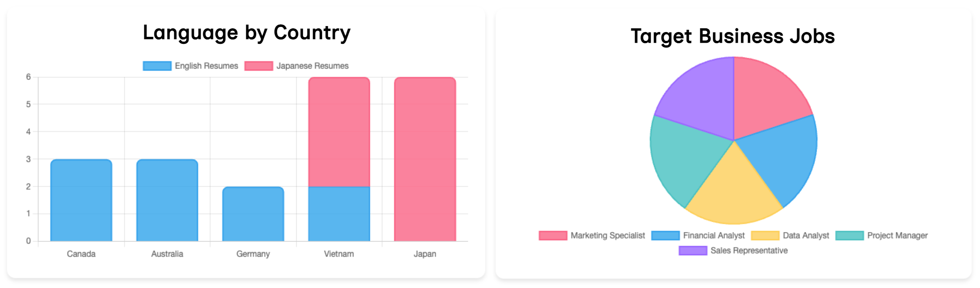Hide the Japanese Resumes dataset label
The height and width of the screenshot is (288, 980).
312,66
